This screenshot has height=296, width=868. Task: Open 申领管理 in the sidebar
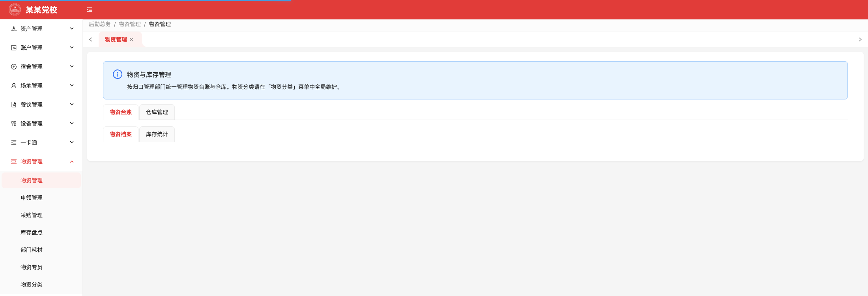point(41,198)
